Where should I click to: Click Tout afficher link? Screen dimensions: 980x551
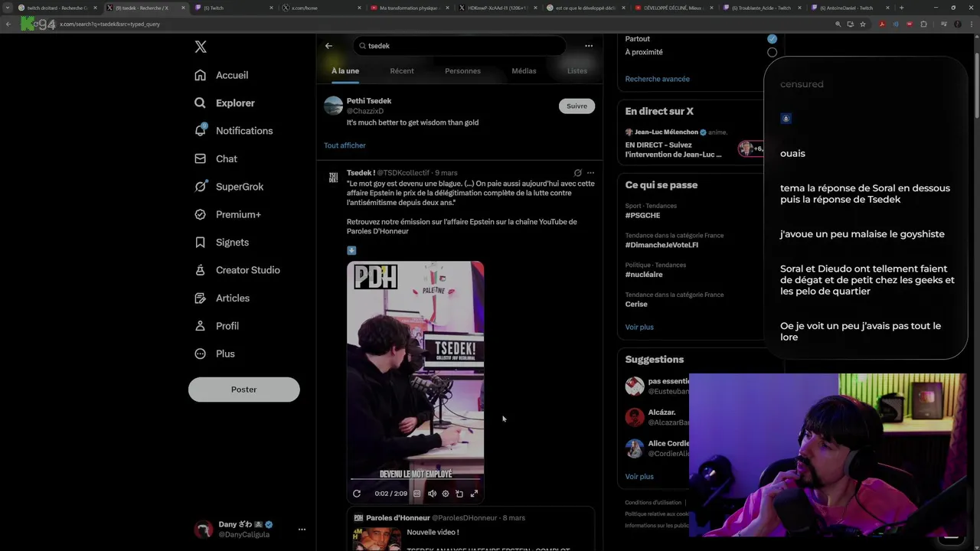(345, 145)
